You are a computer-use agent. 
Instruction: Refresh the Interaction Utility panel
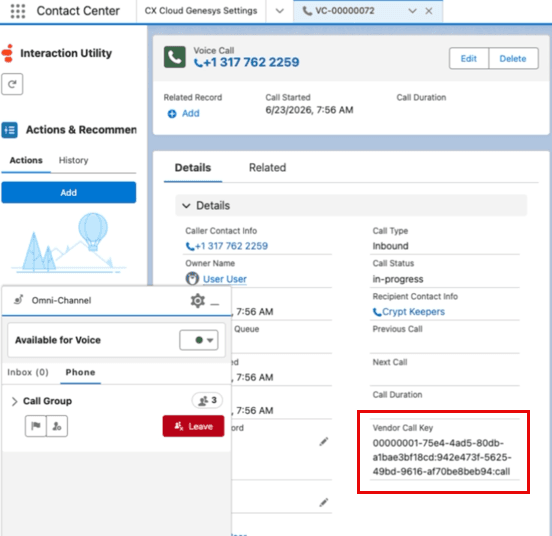[12, 84]
